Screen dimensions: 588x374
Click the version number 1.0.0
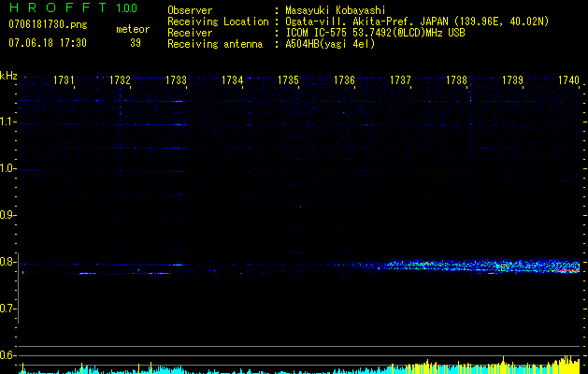tap(127, 8)
